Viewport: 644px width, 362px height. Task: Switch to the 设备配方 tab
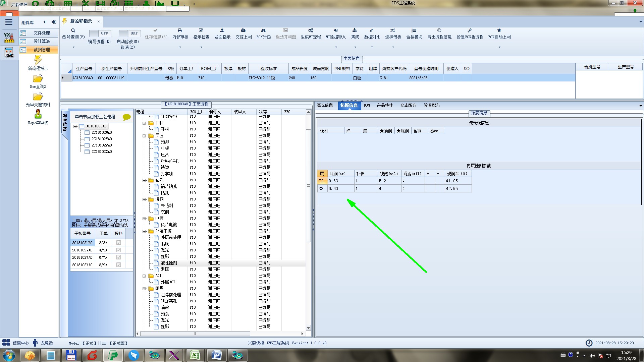click(x=431, y=106)
